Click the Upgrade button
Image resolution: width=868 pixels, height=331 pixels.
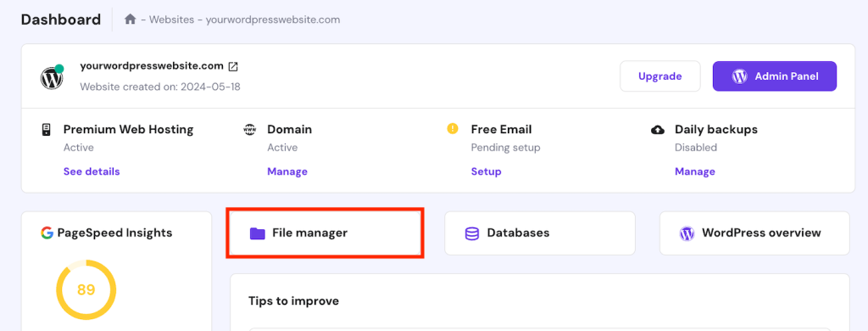click(x=659, y=76)
